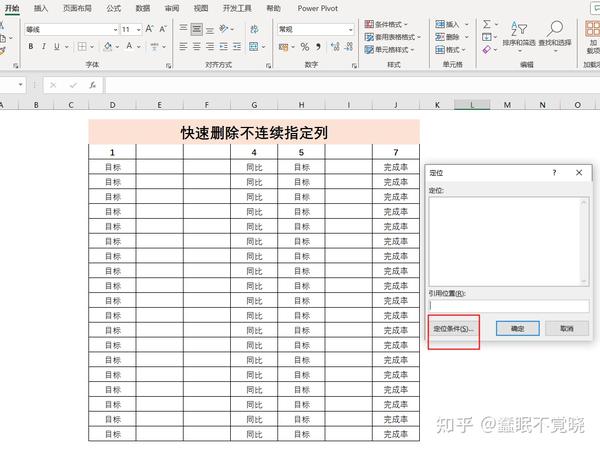Open the font group dialog launcher
This screenshot has width=600, height=450.
click(168, 66)
